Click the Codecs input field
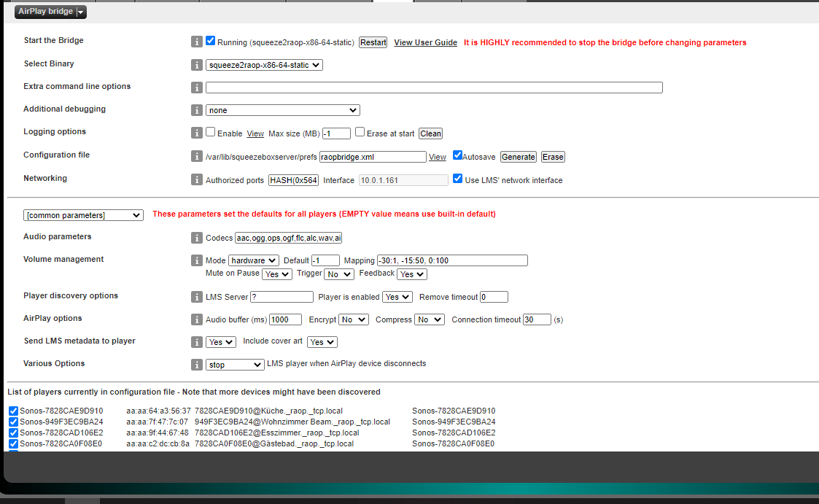 [x=288, y=239]
